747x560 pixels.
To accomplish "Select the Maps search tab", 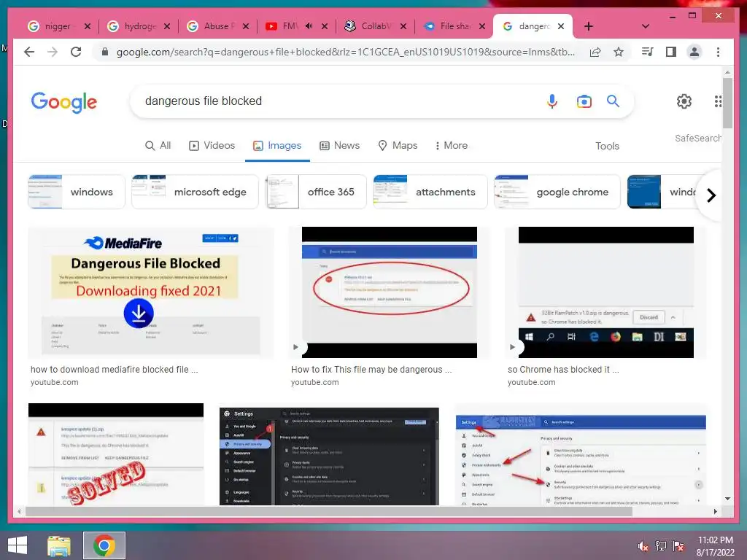I will 398,146.
